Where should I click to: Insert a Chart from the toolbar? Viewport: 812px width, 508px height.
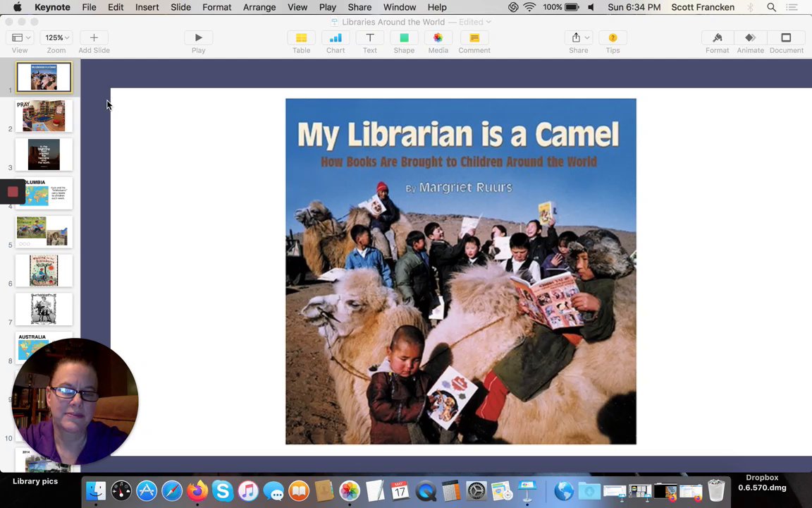coord(336,38)
